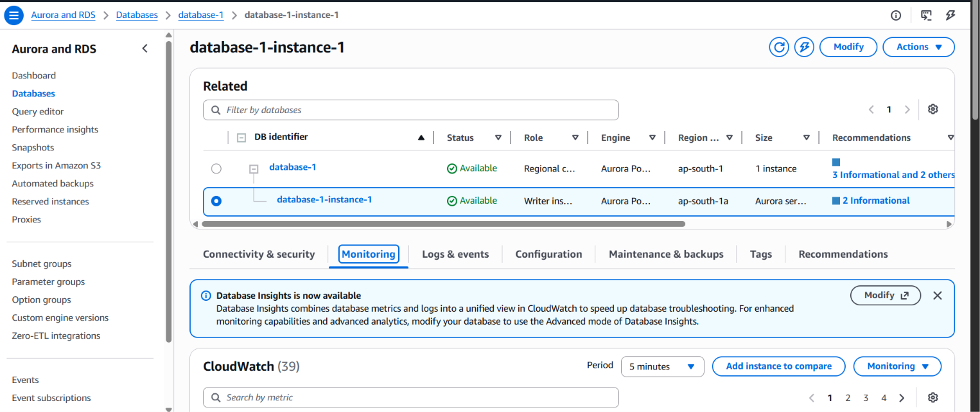This screenshot has height=412, width=980.
Task: Open the Configuration tab
Action: [x=548, y=254]
